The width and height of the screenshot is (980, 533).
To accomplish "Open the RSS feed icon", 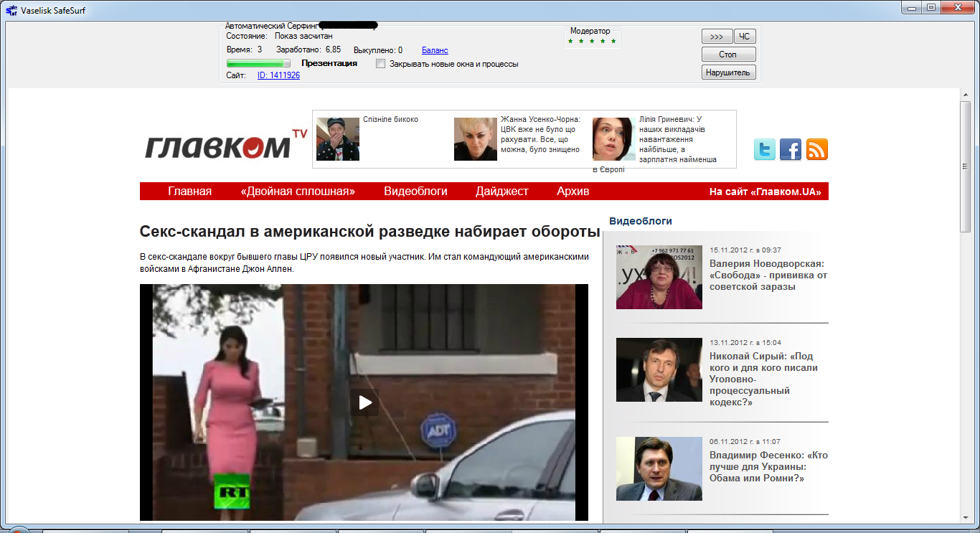I will point(817,149).
